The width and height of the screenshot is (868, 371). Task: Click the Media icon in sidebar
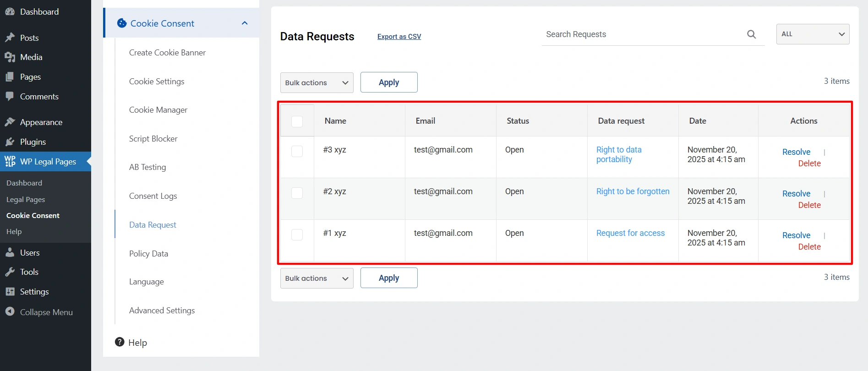coord(10,57)
